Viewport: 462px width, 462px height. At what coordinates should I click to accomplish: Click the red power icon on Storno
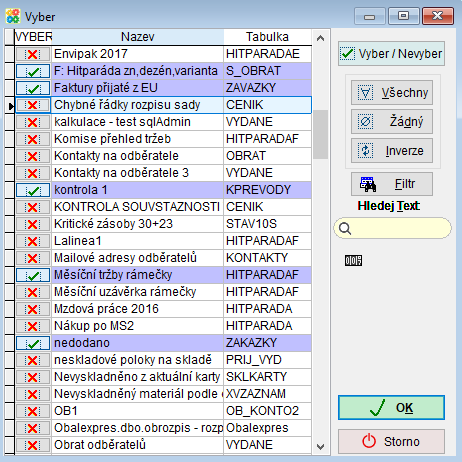click(x=369, y=441)
